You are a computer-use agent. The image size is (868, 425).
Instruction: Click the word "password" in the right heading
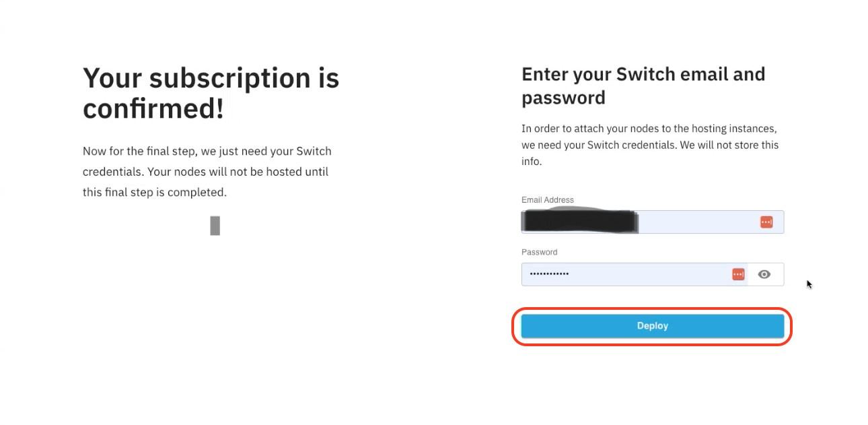[x=563, y=98]
